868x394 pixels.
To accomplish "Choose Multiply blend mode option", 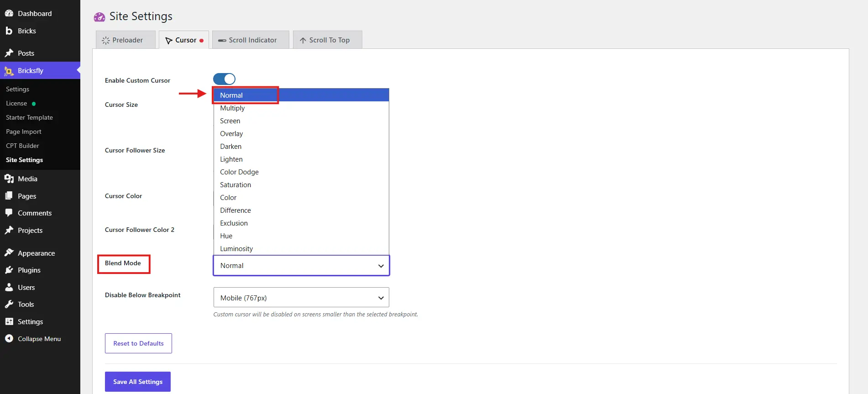I will (x=301, y=108).
